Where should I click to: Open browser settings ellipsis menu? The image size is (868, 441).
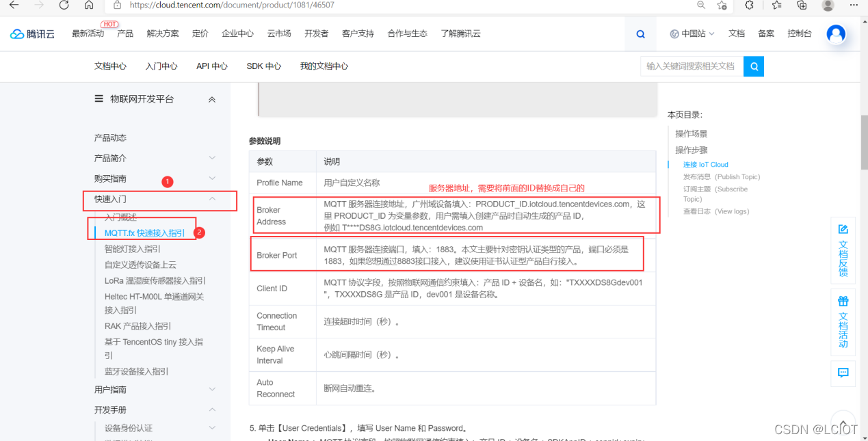click(854, 5)
